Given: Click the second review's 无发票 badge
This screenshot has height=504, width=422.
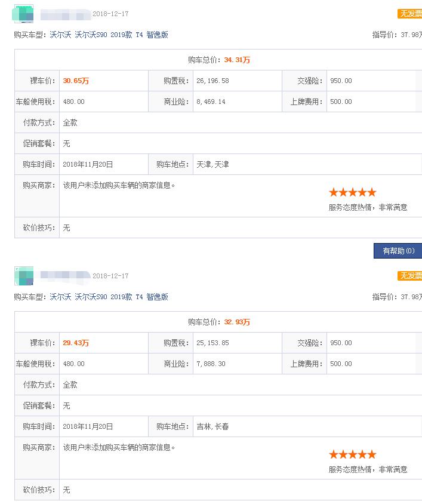Looking at the screenshot, I should 410,276.
